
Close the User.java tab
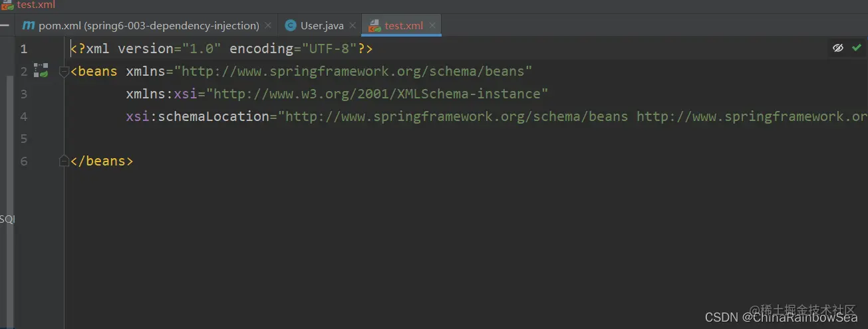pos(353,26)
